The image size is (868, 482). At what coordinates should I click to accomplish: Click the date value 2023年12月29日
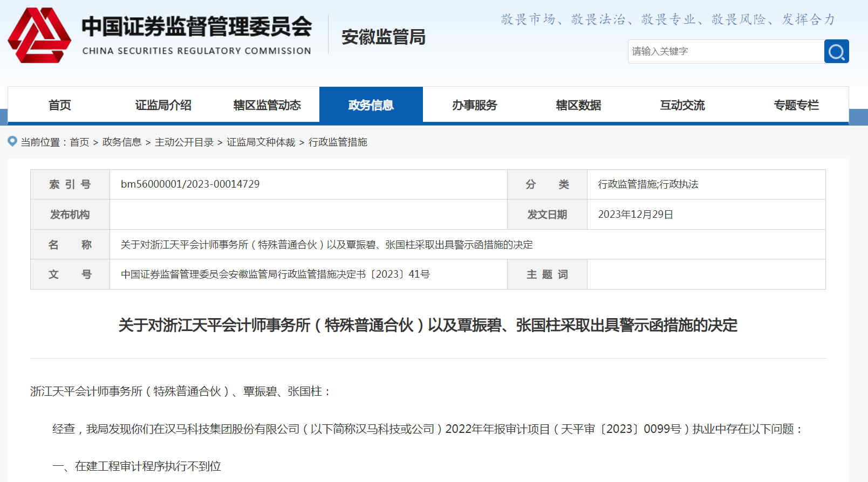[635, 215]
